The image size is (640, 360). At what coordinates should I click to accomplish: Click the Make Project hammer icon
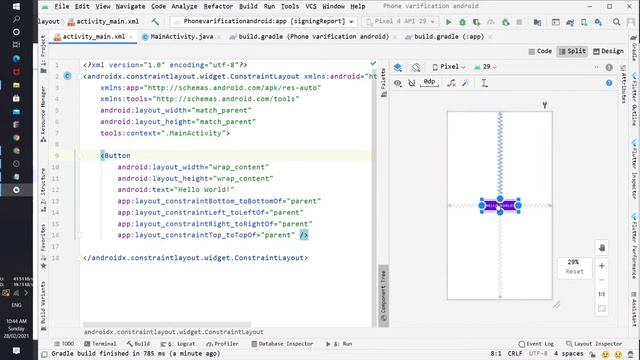point(155,22)
